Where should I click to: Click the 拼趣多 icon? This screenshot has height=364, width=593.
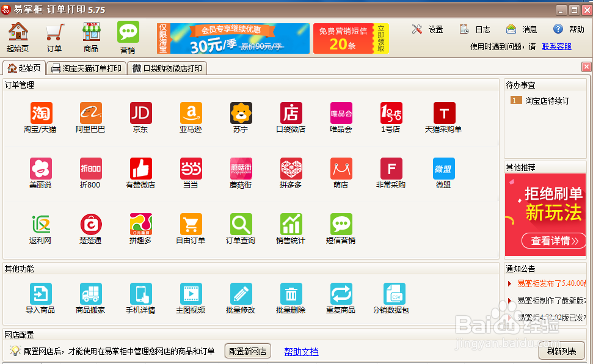[x=140, y=224]
